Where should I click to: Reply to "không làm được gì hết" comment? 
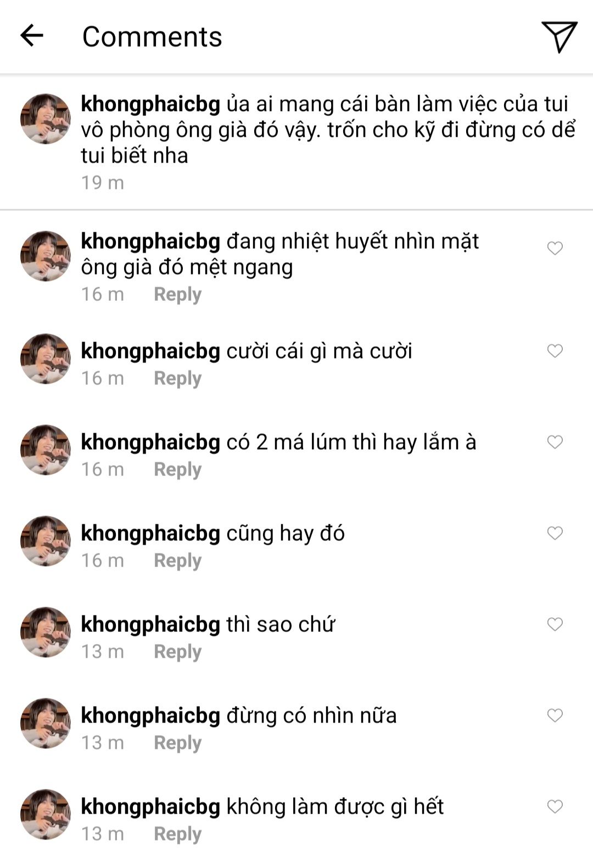pyautogui.click(x=177, y=834)
